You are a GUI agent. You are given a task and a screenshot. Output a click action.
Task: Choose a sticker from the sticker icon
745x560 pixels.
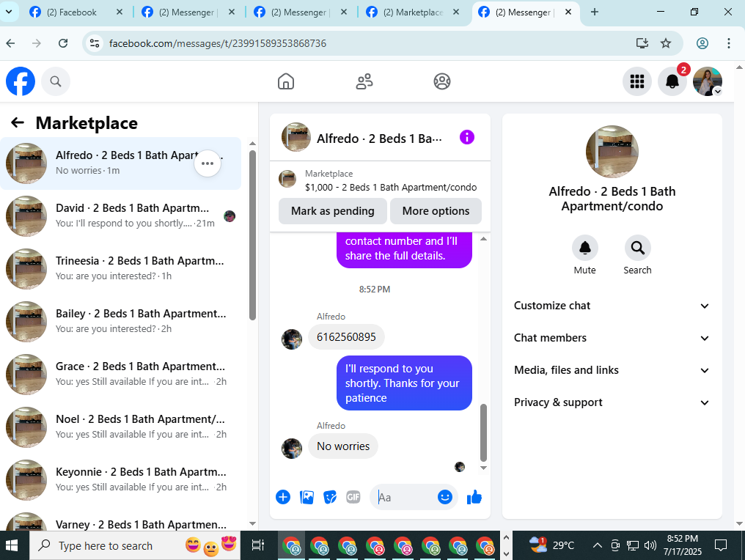330,497
